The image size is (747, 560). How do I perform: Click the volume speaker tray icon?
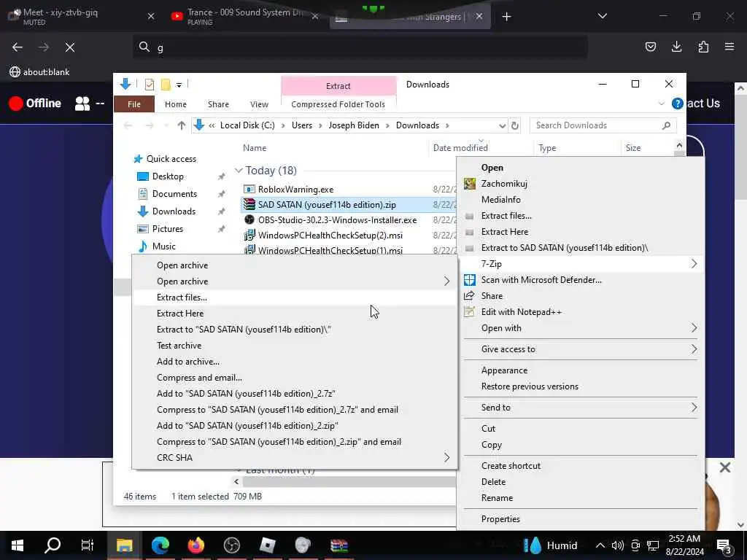(617, 545)
